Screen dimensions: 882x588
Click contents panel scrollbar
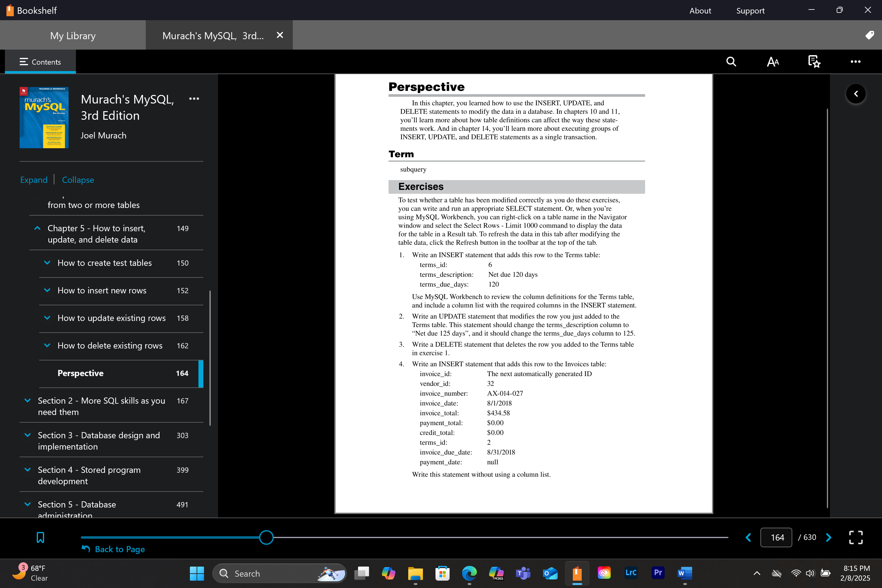[209, 358]
